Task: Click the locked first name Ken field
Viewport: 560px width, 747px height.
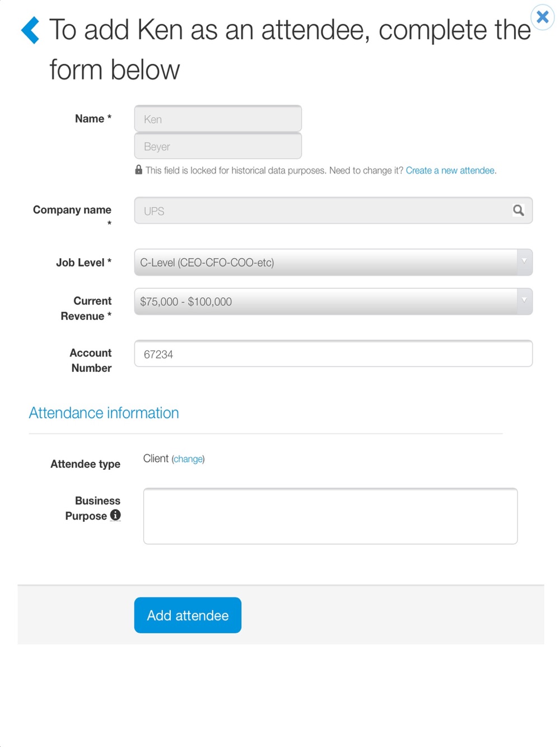Action: point(218,119)
